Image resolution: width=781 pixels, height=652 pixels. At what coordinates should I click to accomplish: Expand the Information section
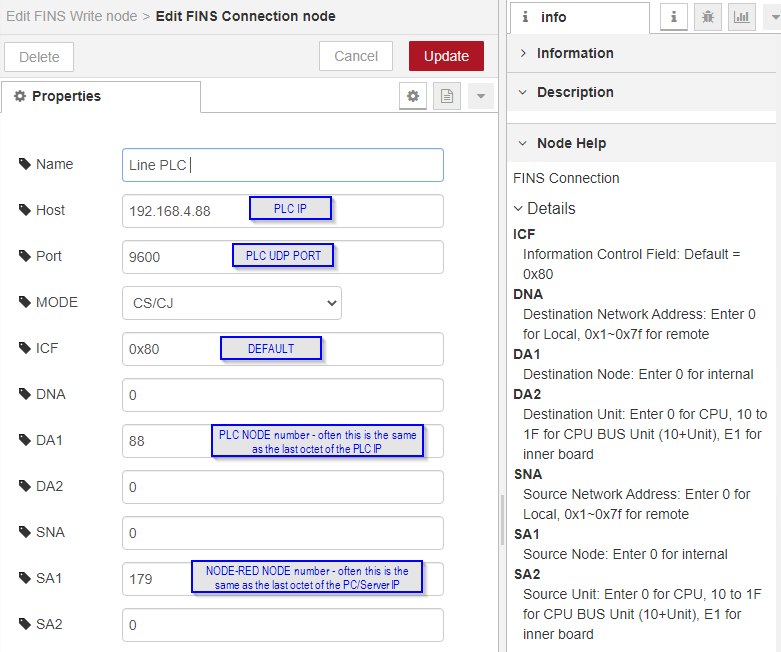[x=642, y=53]
